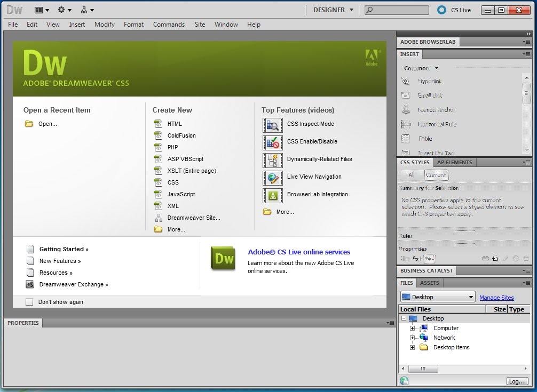Open the Live View Navigation video icon

[273, 178]
